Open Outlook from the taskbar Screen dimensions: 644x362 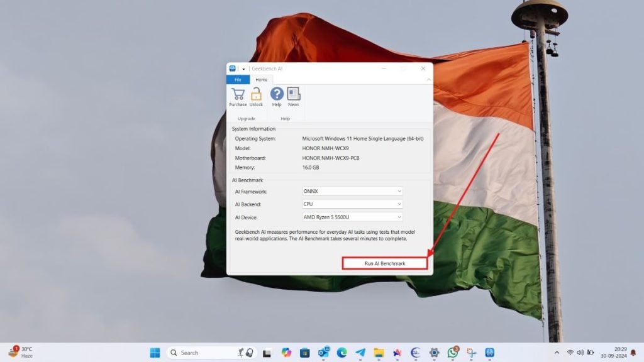click(323, 353)
